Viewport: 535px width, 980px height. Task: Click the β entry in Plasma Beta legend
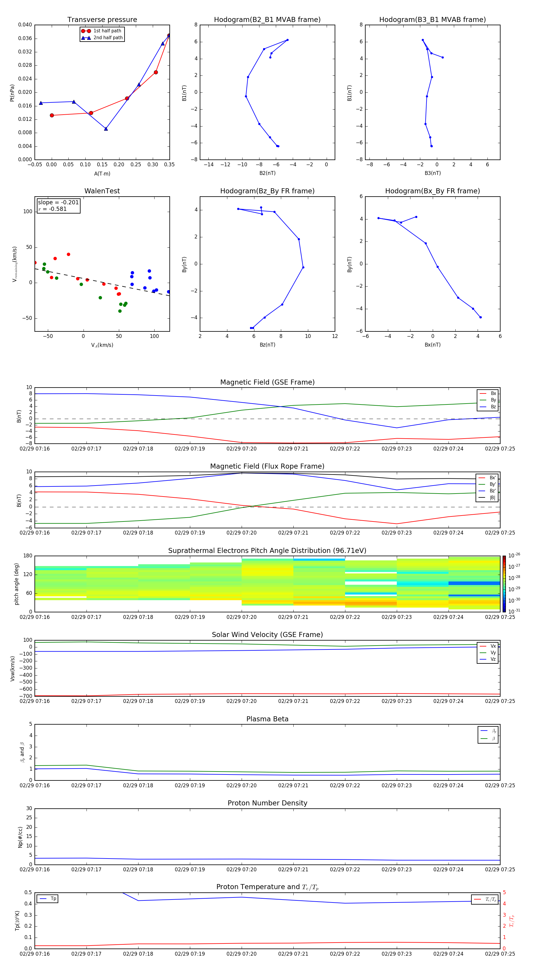point(488,739)
